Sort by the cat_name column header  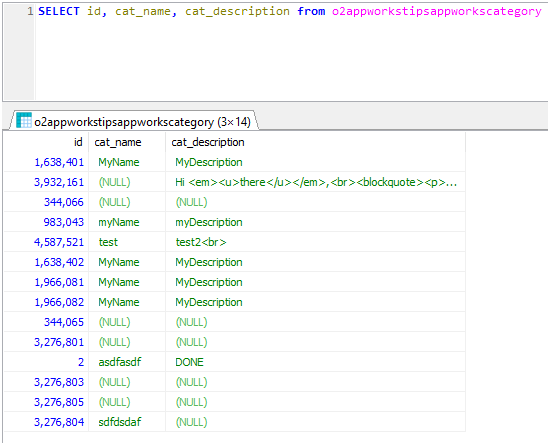coord(127,142)
